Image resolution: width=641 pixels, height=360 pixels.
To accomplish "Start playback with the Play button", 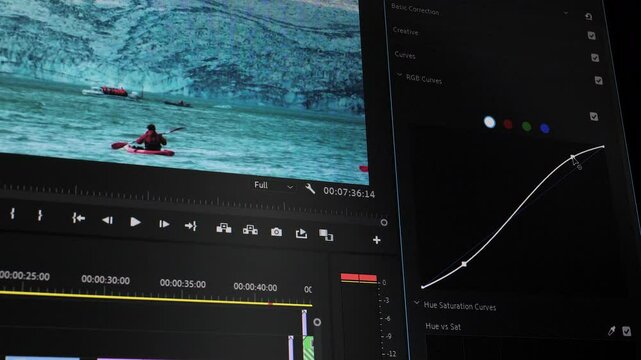I will click(x=135, y=222).
